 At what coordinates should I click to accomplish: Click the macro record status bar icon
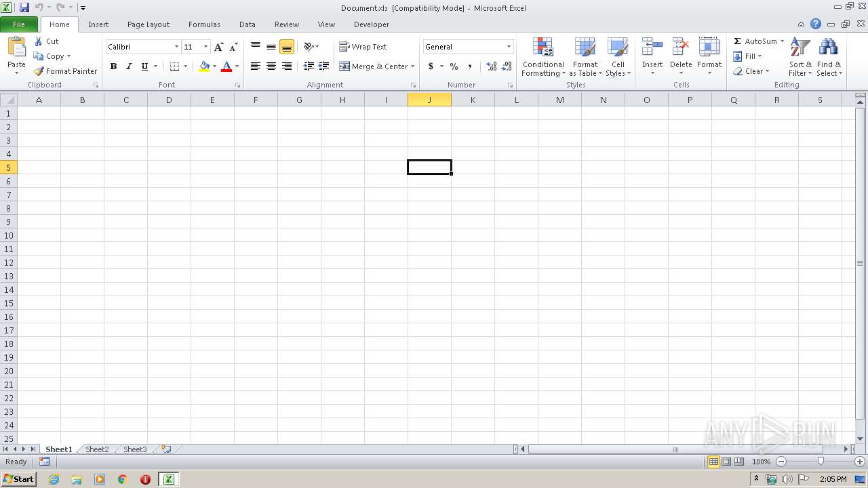point(44,462)
